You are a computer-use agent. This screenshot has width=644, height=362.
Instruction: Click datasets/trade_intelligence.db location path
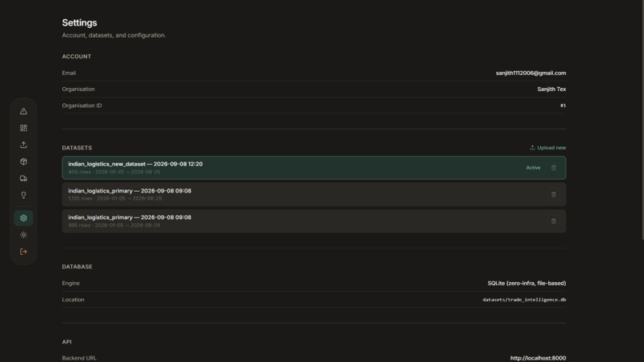(x=524, y=300)
